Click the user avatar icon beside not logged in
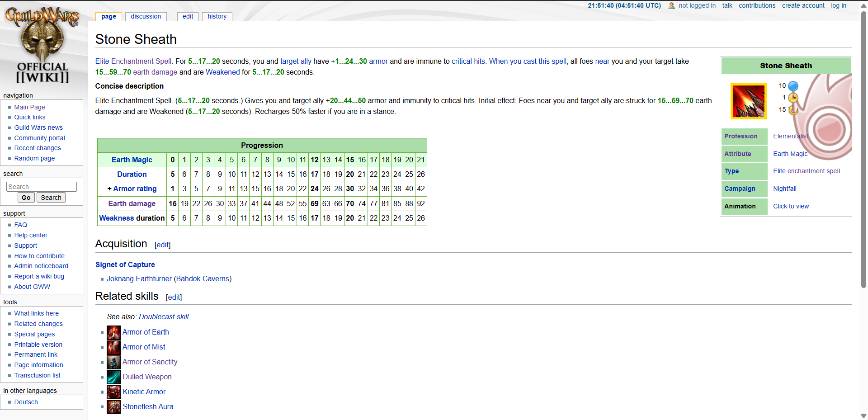This screenshot has width=868, height=420. (671, 6)
